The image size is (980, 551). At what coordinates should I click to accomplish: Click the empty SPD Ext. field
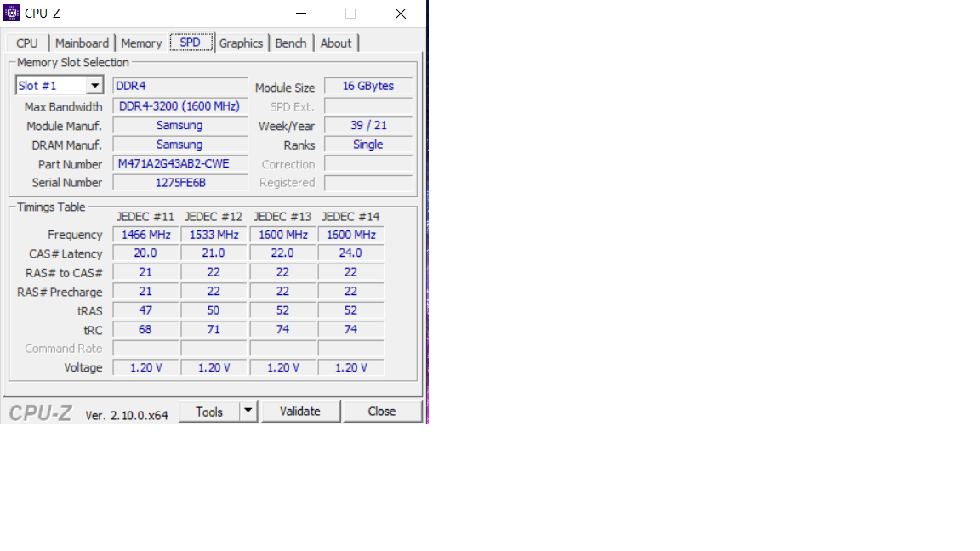point(368,106)
